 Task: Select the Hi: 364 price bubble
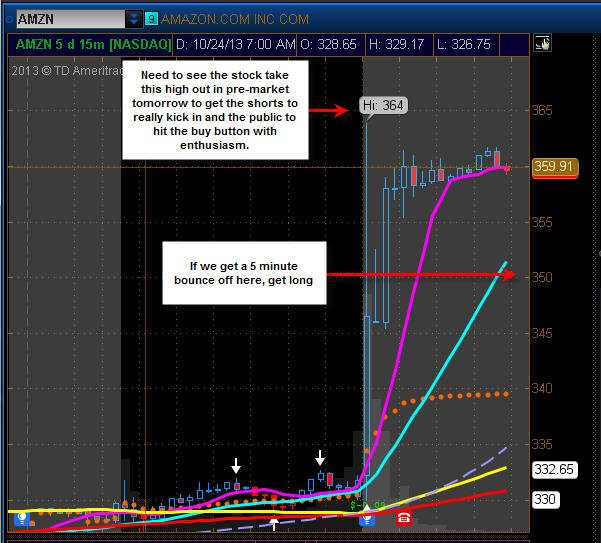click(x=383, y=105)
